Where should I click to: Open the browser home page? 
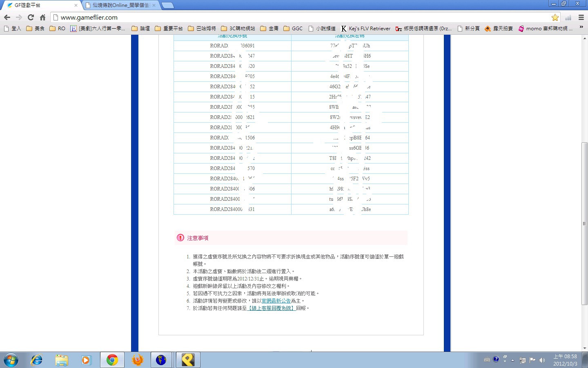pyautogui.click(x=42, y=17)
